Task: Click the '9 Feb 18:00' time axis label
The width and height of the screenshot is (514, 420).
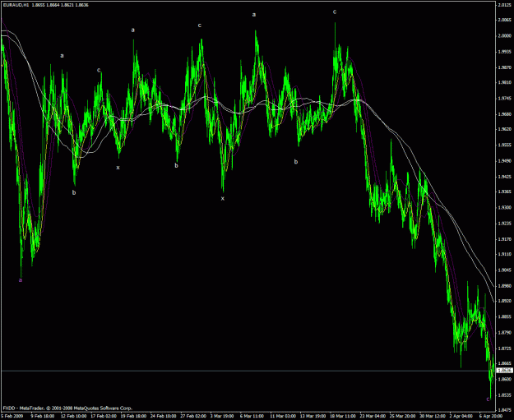Action: 42,416
